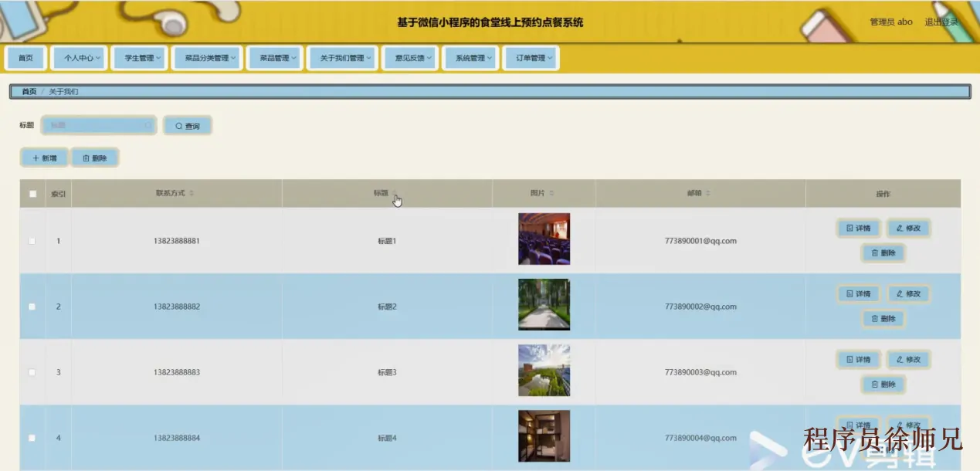Click 删除 for row 标题1

point(883,253)
